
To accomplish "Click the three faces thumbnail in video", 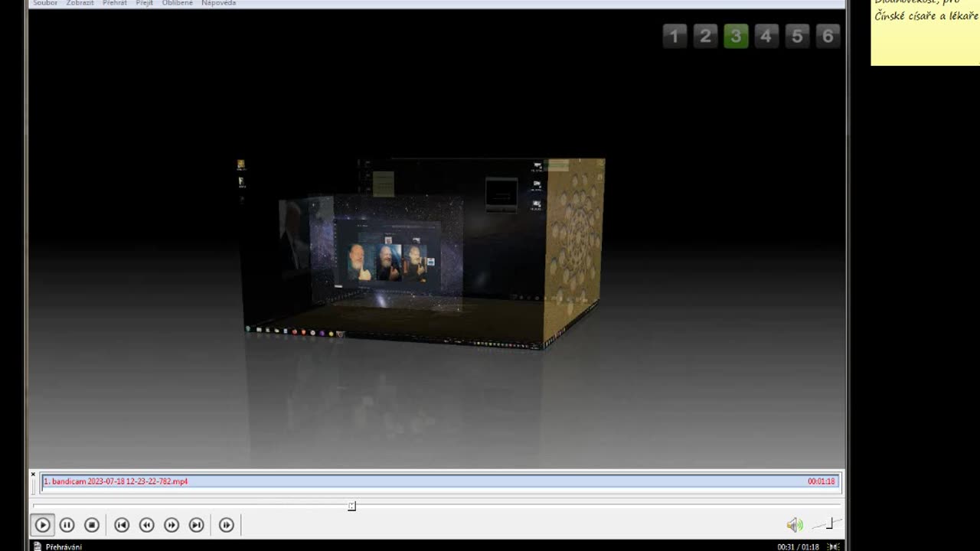I will [x=387, y=262].
